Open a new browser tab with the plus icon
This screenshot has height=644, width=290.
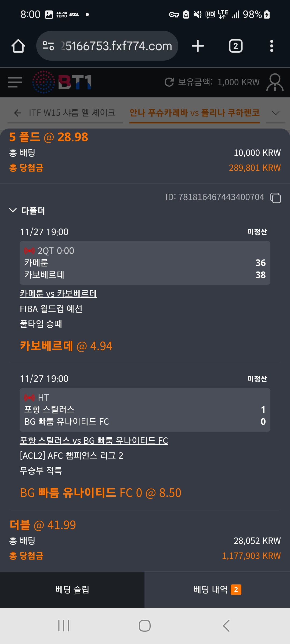click(198, 46)
